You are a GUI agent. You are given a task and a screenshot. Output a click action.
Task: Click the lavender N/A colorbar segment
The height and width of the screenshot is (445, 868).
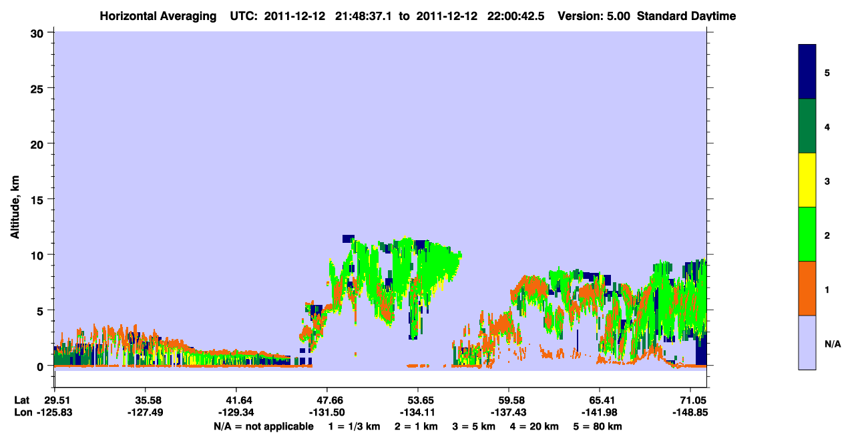coord(807,342)
